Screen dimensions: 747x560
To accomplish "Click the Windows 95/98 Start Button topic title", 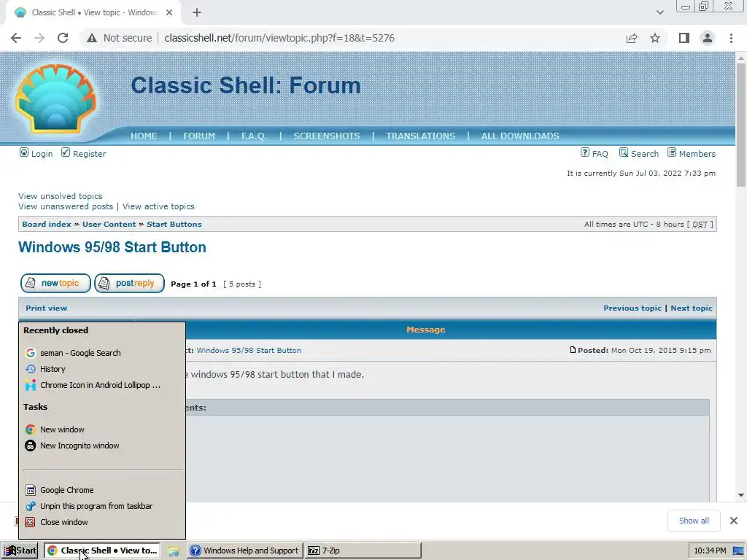I will (x=112, y=247).
